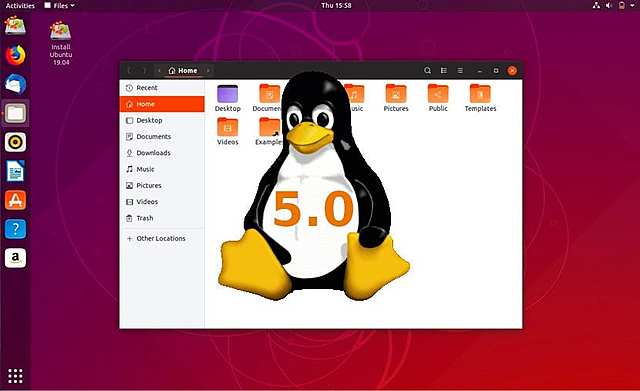This screenshot has height=391, width=640.
Task: Go forward in Files navigation
Action: [144, 71]
